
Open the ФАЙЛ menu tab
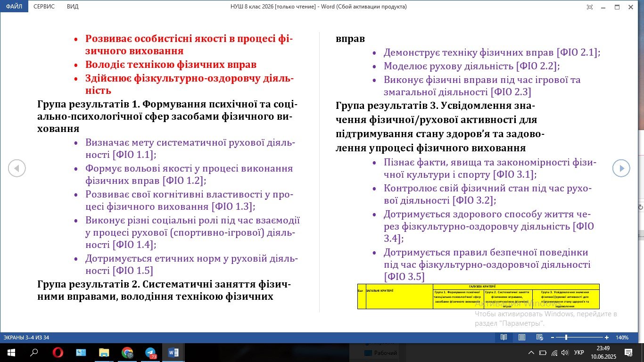[14, 7]
